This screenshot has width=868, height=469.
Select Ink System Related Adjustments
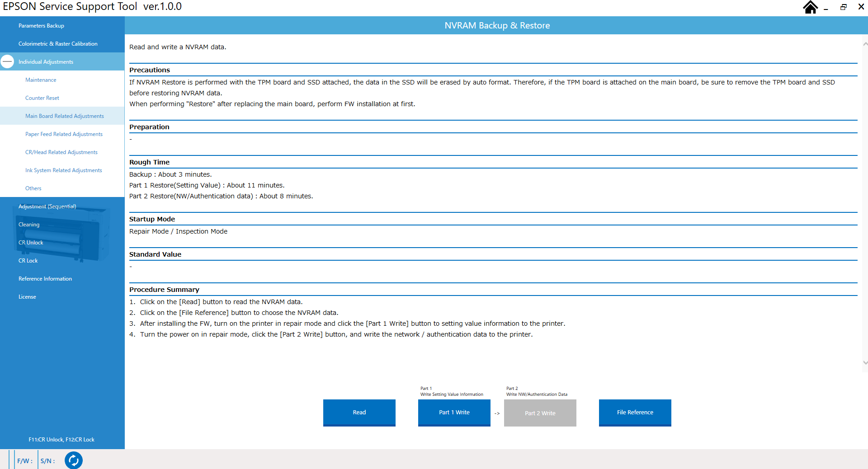(62, 170)
